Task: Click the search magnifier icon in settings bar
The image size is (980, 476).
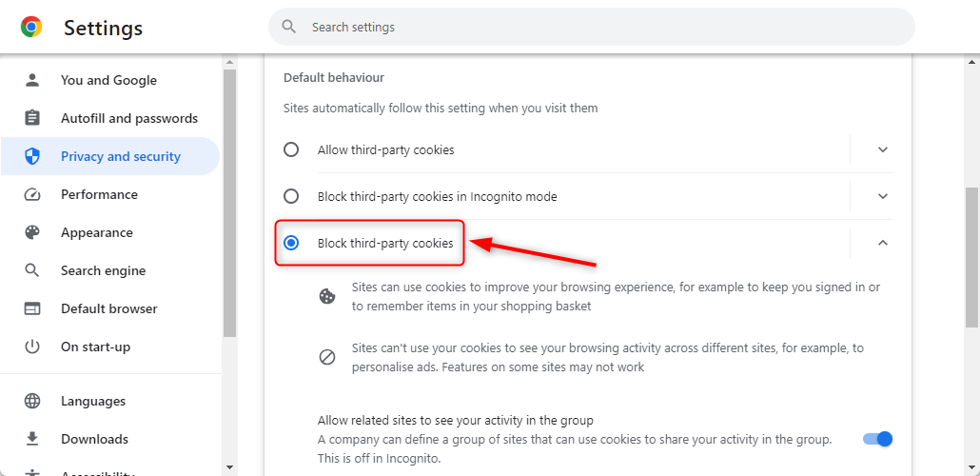Action: pos(288,27)
